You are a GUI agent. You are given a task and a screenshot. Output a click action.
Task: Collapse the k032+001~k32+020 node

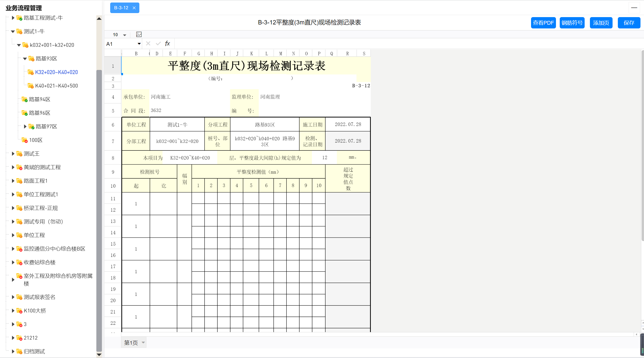(x=19, y=45)
